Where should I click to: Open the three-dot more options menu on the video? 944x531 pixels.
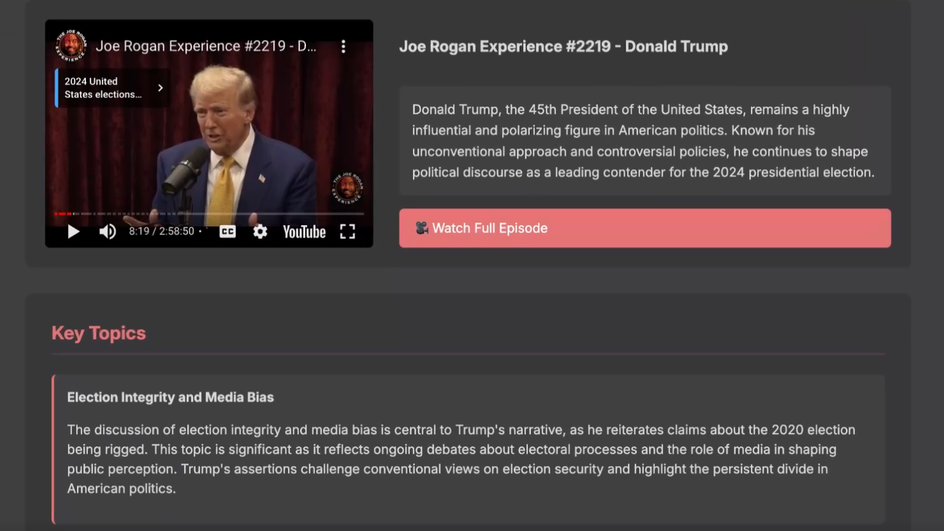[343, 46]
